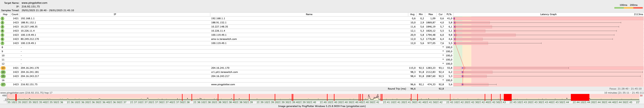Click the 490 timeline axis label

tap(4, 96)
